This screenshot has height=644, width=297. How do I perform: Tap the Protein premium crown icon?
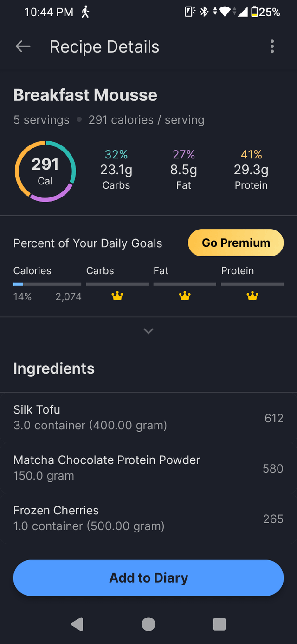(252, 296)
